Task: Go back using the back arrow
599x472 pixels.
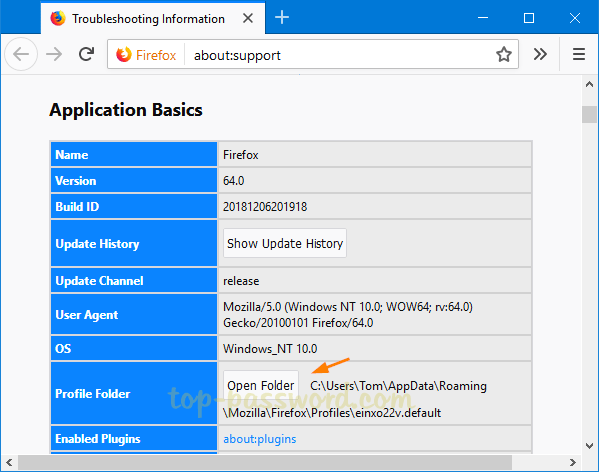Action: [x=21, y=55]
